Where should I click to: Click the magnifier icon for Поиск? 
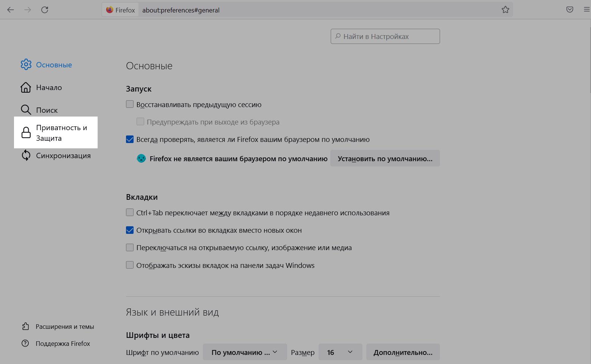click(x=26, y=110)
